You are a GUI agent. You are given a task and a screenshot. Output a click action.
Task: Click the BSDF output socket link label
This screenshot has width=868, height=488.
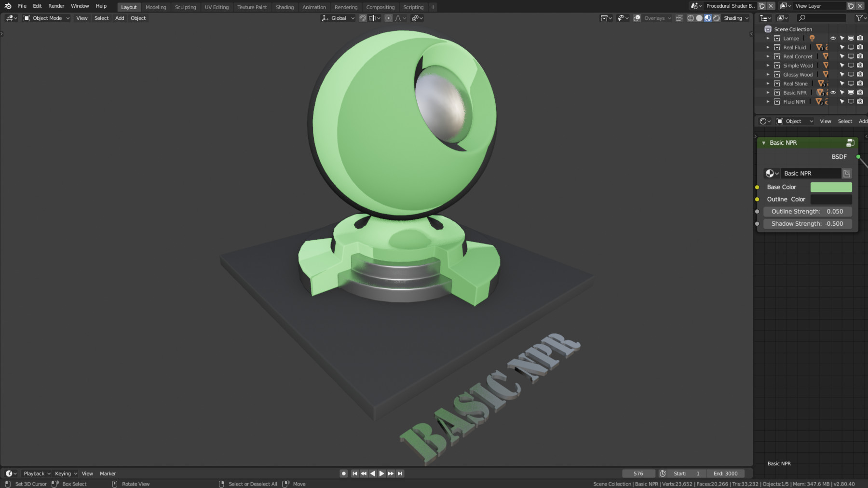[839, 156]
